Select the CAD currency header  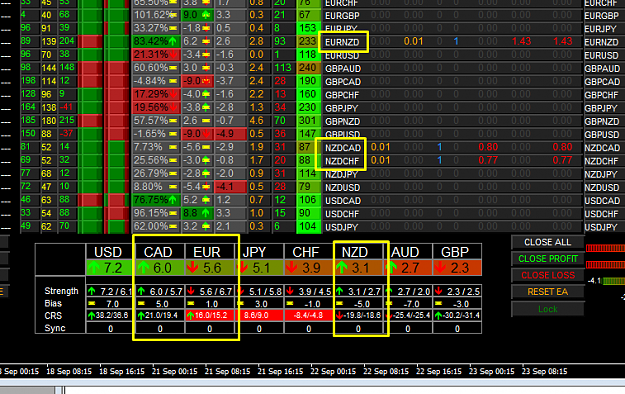coord(158,252)
